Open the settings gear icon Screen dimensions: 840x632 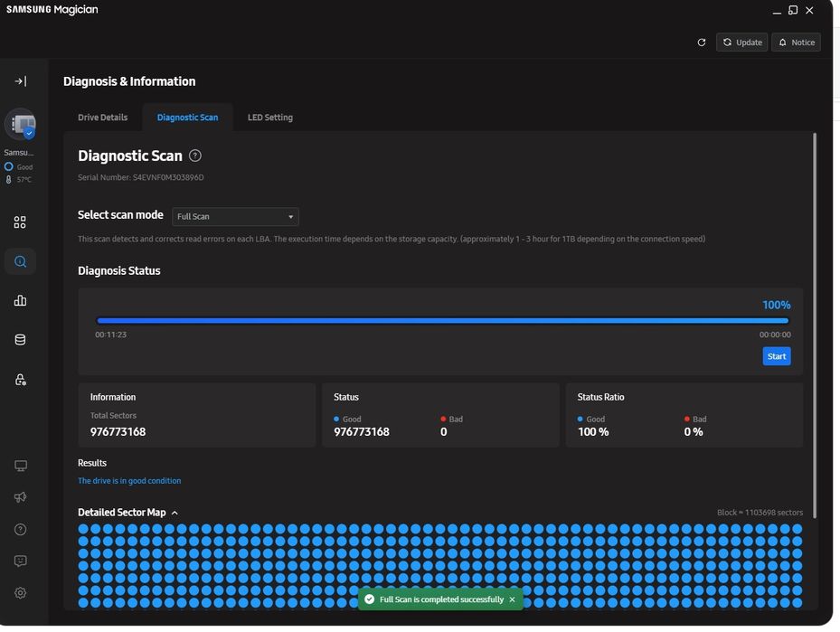(x=21, y=593)
